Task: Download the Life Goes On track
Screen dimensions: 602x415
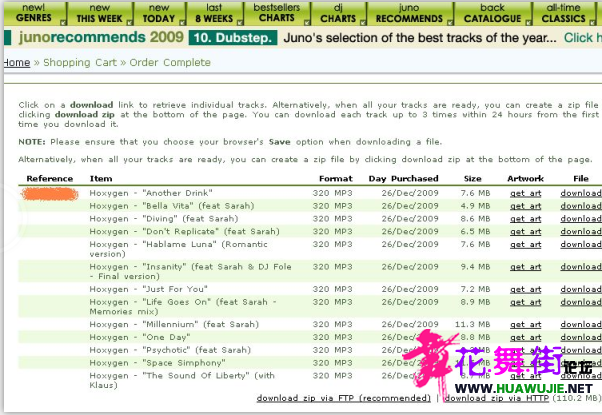Action: tap(580, 302)
